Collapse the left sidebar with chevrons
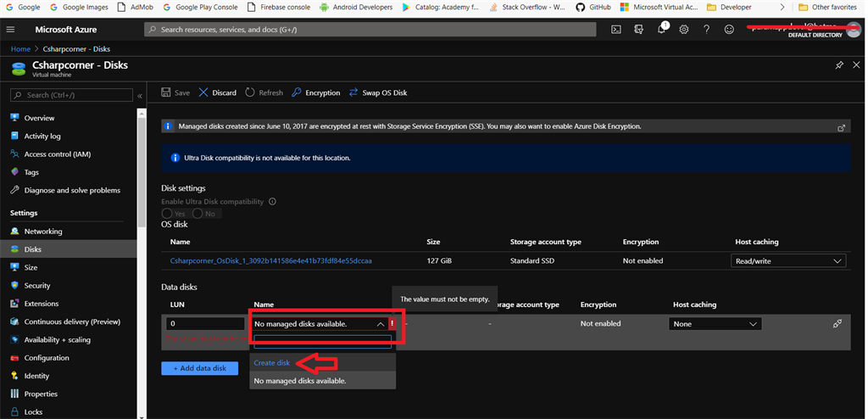 tap(140, 96)
